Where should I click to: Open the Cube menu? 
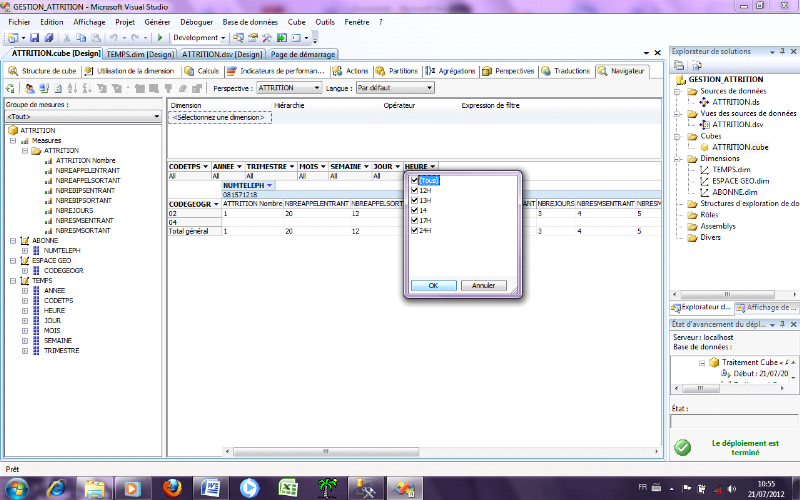[x=295, y=21]
